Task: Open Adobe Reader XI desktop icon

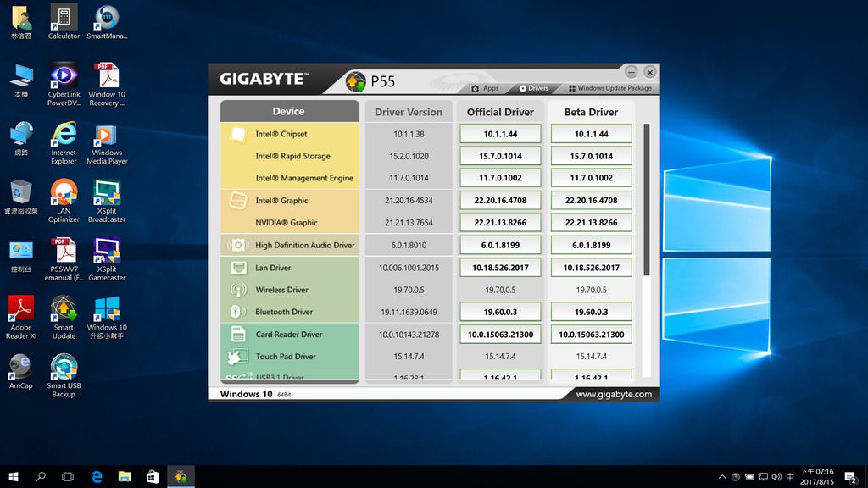Action: [21, 318]
